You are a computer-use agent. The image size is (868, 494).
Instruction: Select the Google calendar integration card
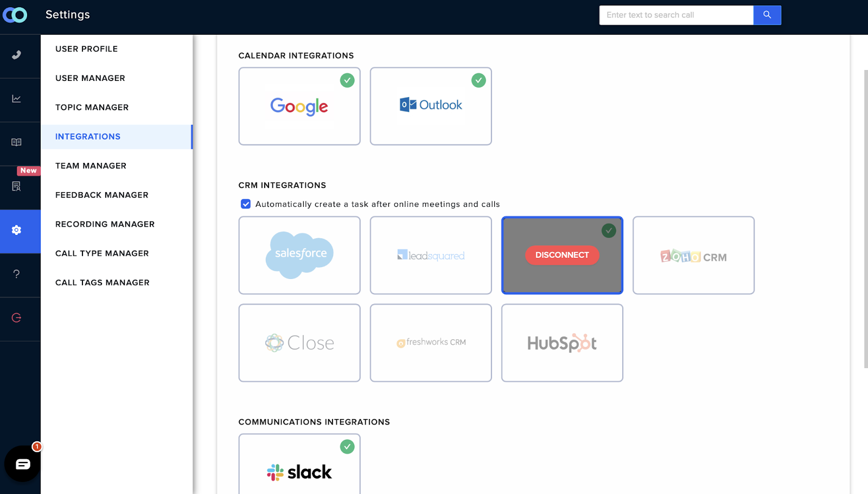tap(299, 106)
